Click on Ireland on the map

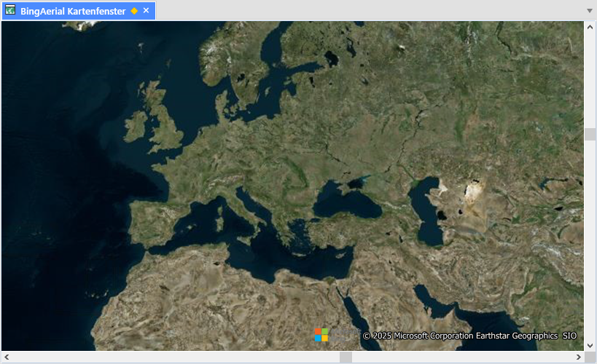(136, 127)
